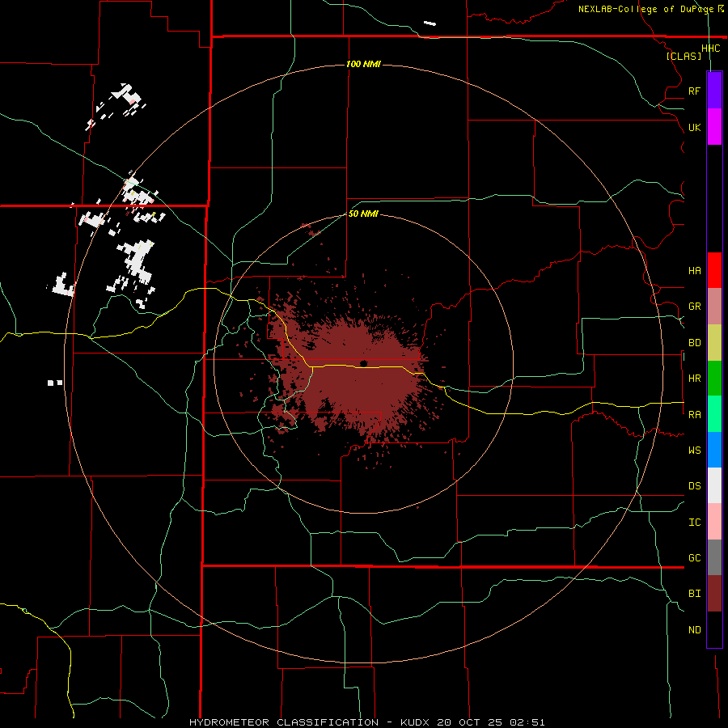This screenshot has height=728, width=728.
Task: Click the RA legend label
Action: (x=694, y=415)
